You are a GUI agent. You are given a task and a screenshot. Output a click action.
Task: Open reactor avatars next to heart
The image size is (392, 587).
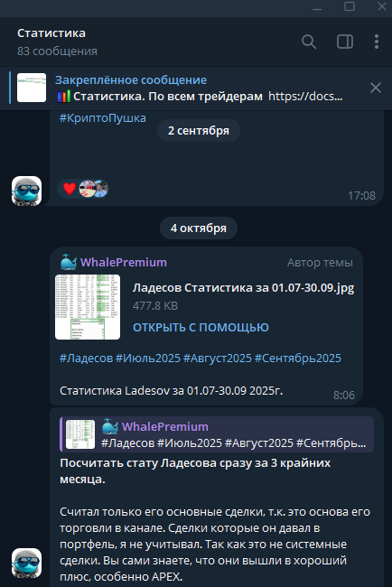point(94,189)
